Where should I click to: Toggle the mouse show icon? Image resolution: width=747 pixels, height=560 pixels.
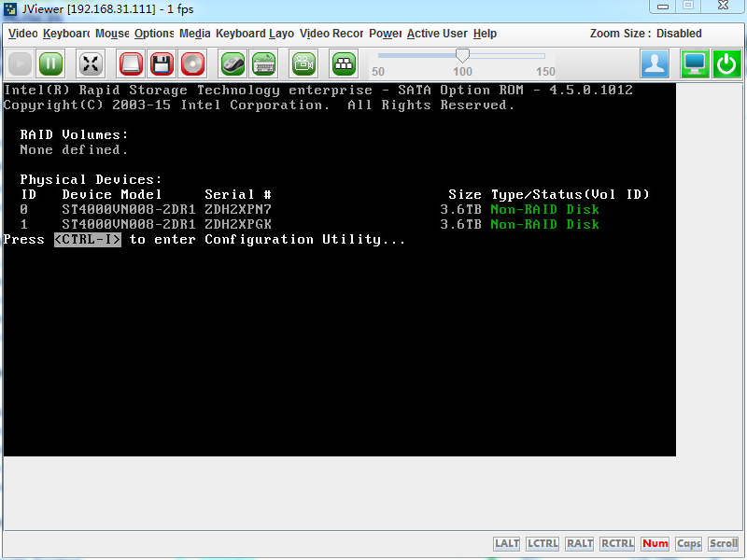pos(233,63)
